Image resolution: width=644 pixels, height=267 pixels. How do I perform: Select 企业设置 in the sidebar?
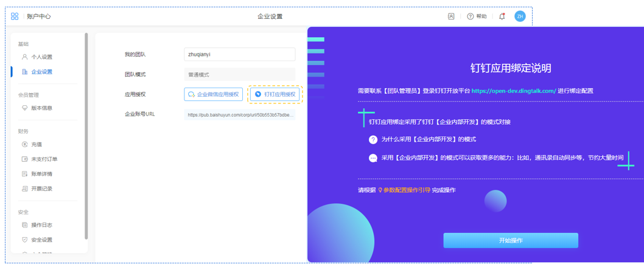pos(41,72)
